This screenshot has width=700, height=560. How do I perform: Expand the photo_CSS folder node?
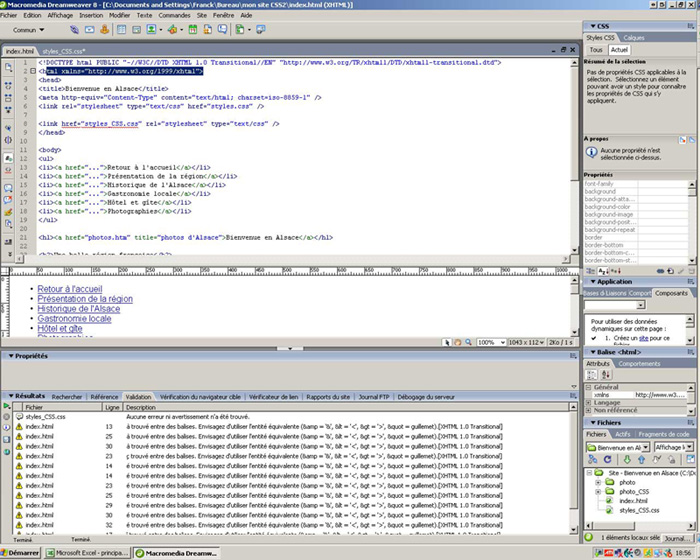tap(598, 492)
